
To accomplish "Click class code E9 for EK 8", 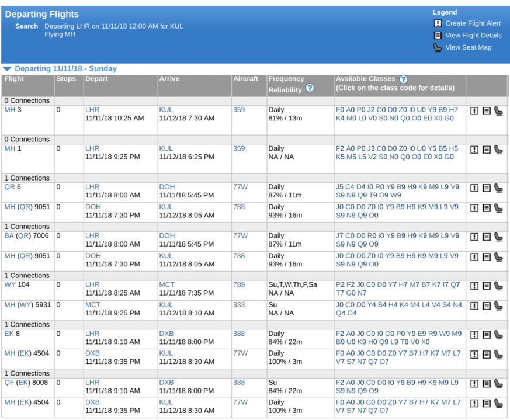I will click(x=422, y=334).
